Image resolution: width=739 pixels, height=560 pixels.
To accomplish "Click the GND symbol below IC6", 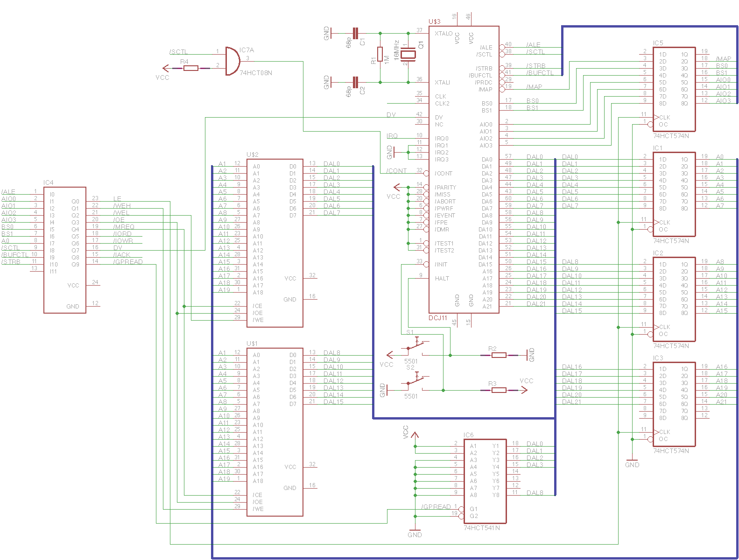I will click(415, 532).
